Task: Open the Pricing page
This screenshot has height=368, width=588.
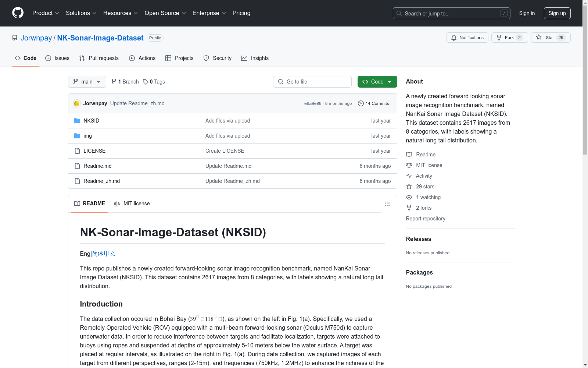Action: click(x=241, y=13)
